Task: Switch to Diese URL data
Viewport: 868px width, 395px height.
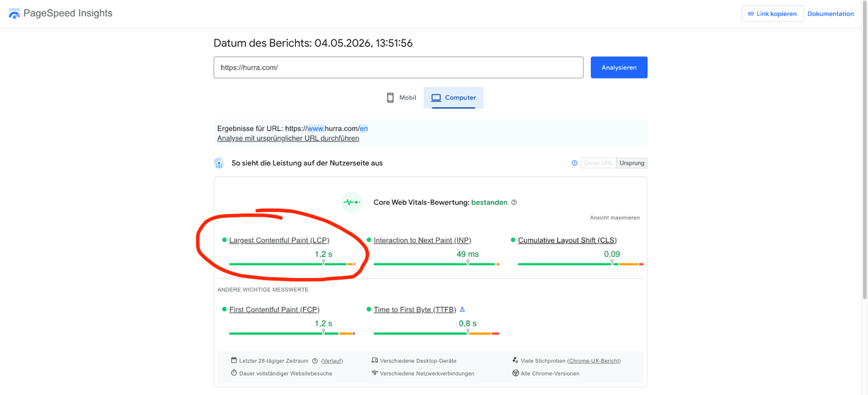Action: tap(598, 163)
